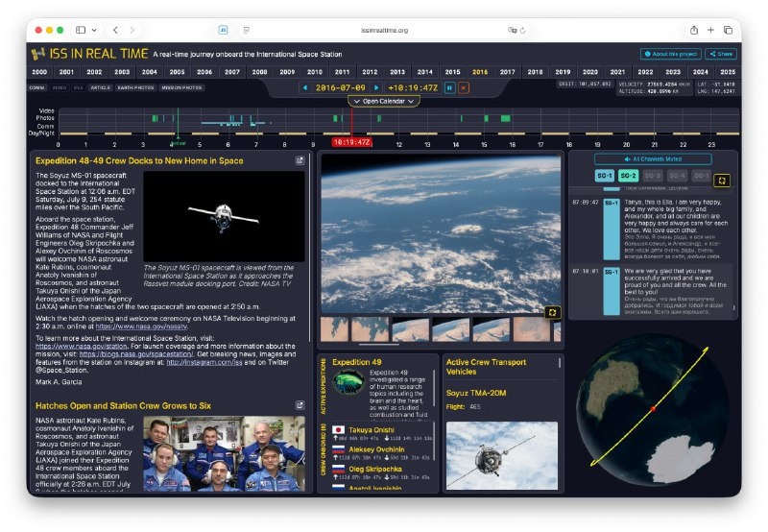This screenshot has width=768, height=532.
Task: Go to the previous day arrow
Action: [x=305, y=87]
